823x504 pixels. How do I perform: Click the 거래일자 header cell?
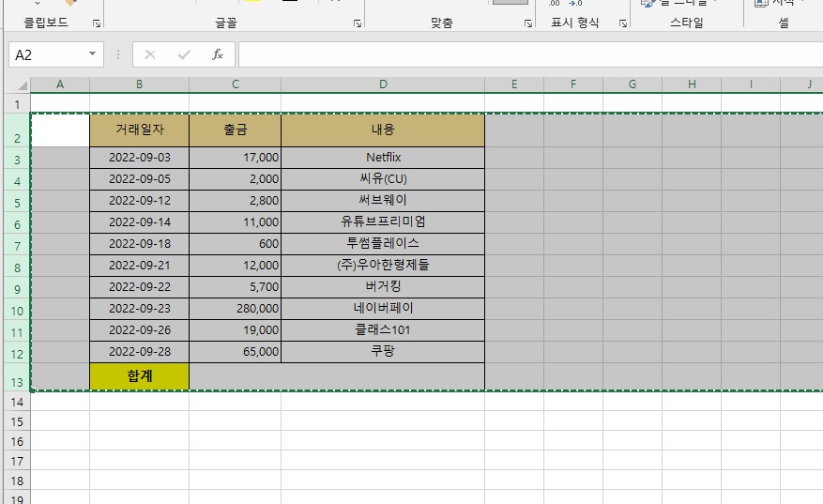pos(139,130)
